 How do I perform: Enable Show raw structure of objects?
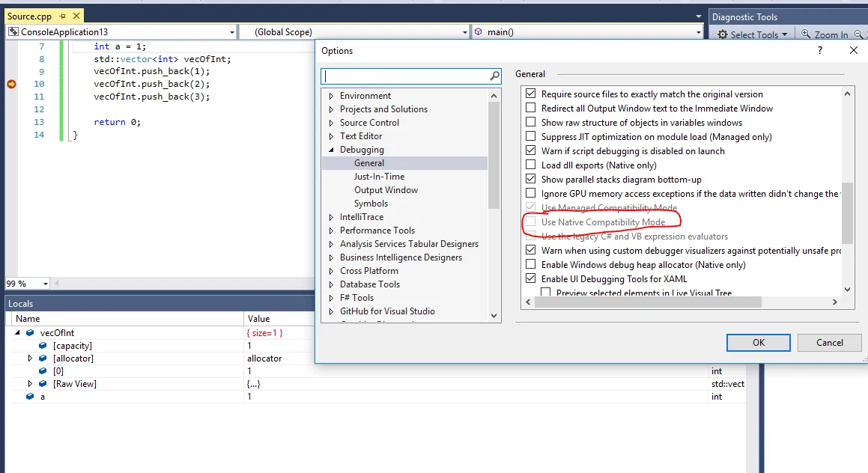coord(530,122)
